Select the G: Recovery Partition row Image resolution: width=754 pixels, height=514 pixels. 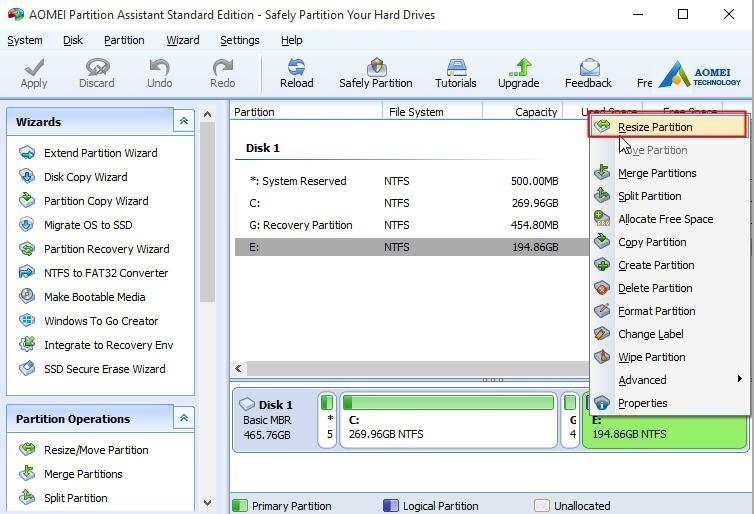tap(412, 226)
